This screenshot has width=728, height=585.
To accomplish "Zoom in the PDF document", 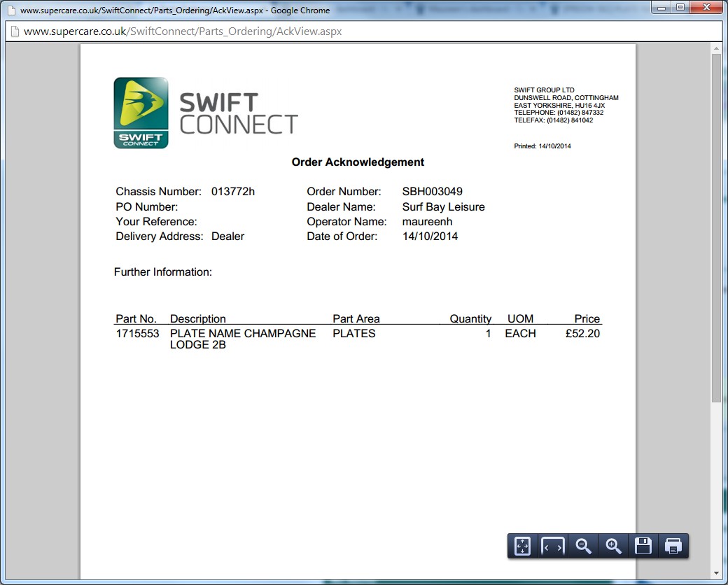I will coord(613,546).
